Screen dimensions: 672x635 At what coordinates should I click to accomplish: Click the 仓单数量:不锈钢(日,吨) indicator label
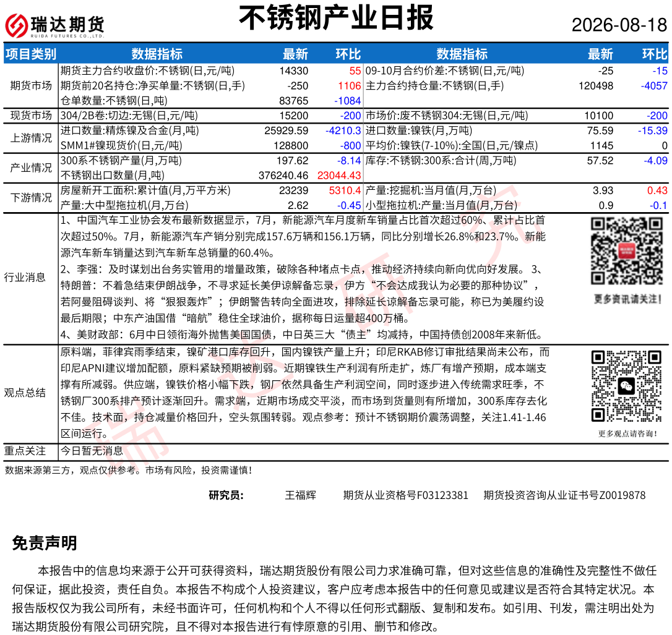coord(114,101)
